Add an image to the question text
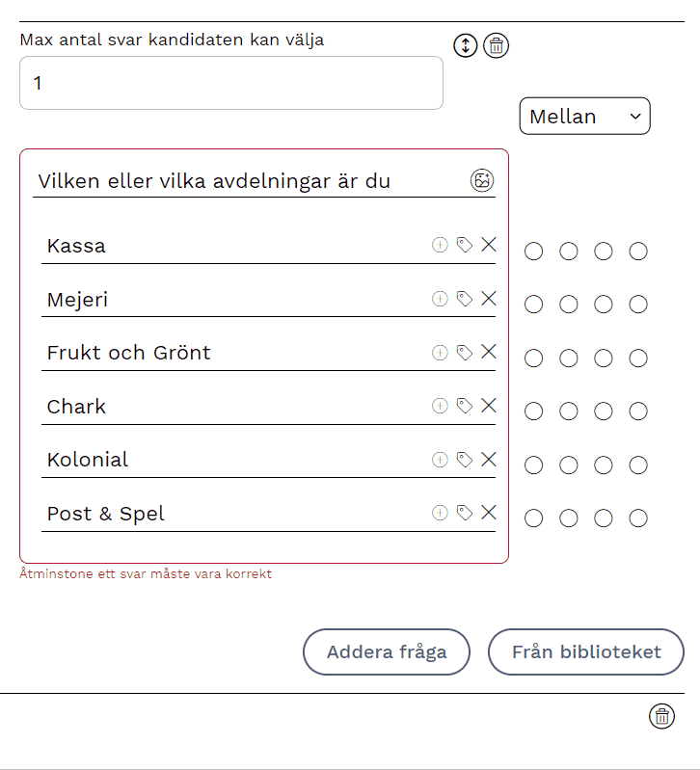This screenshot has height=770, width=700. pos(482,180)
